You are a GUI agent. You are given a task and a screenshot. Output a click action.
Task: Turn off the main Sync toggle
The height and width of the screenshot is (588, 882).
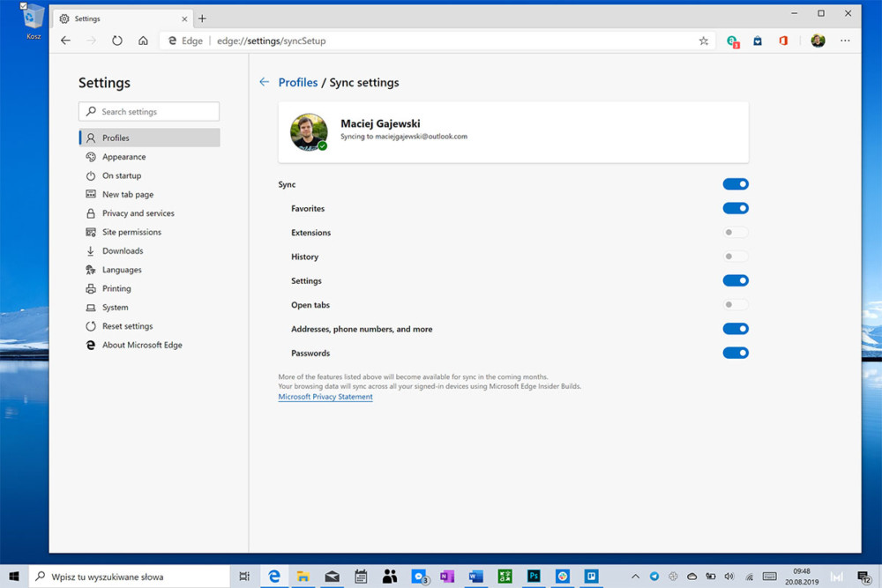point(736,184)
